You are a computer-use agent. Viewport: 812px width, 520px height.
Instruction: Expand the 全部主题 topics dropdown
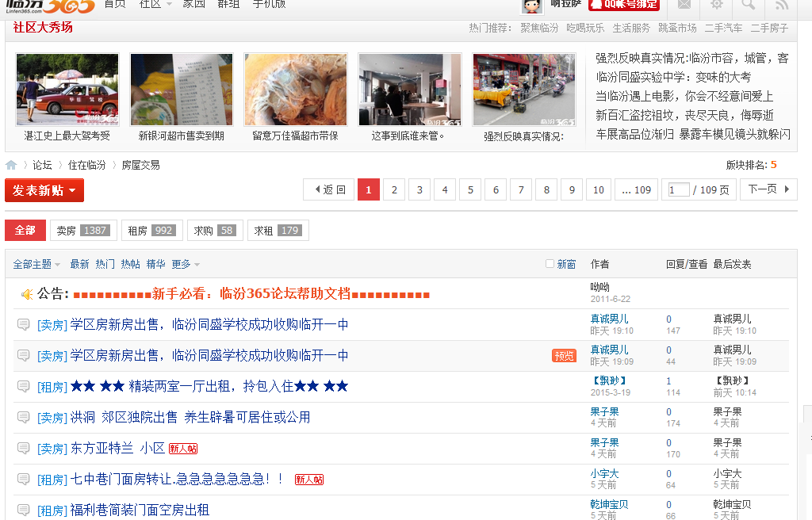[33, 263]
